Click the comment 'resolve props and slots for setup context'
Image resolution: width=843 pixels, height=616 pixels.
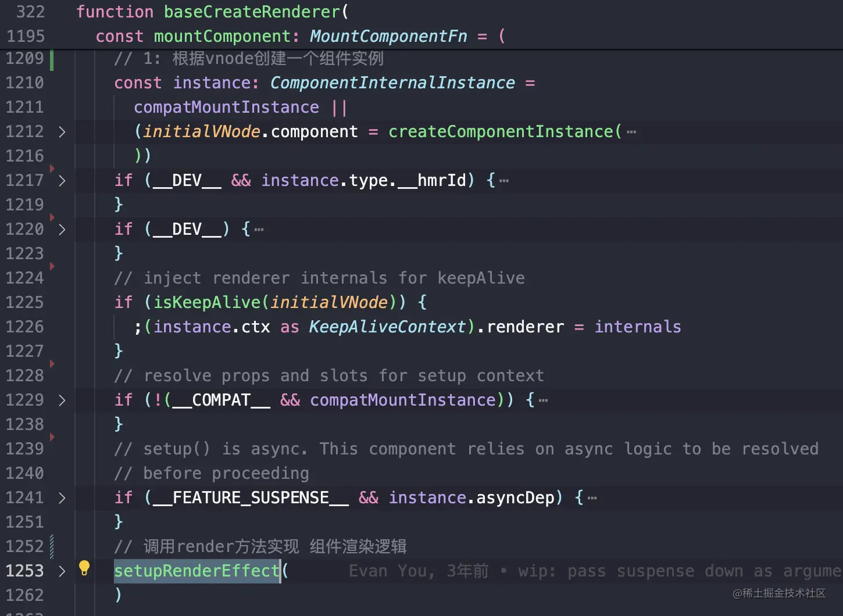point(329,376)
